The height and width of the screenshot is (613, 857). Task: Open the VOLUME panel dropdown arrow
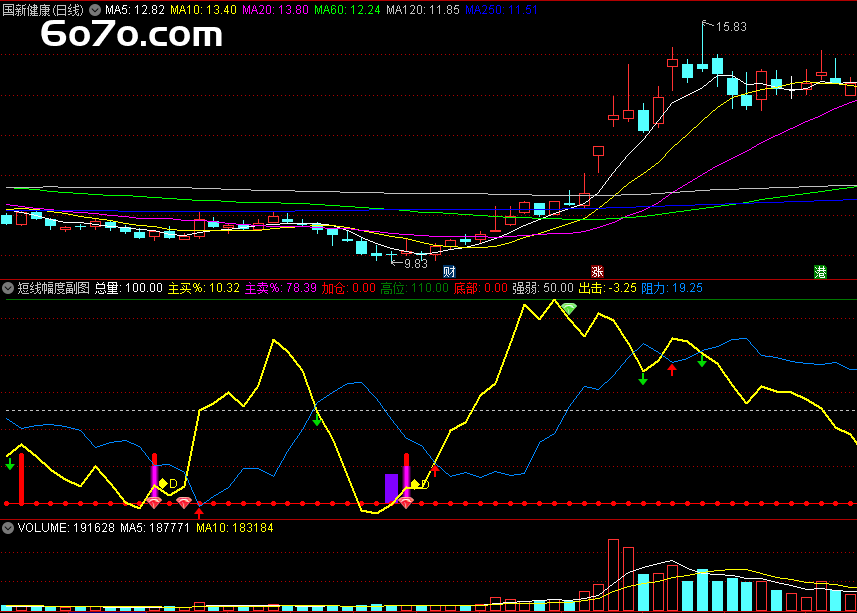(8, 528)
